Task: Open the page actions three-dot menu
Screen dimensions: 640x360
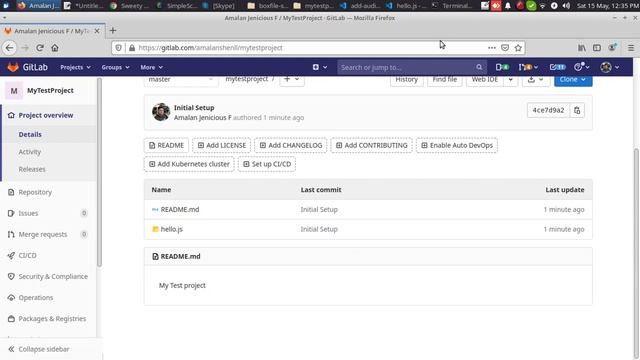Action: (492, 48)
